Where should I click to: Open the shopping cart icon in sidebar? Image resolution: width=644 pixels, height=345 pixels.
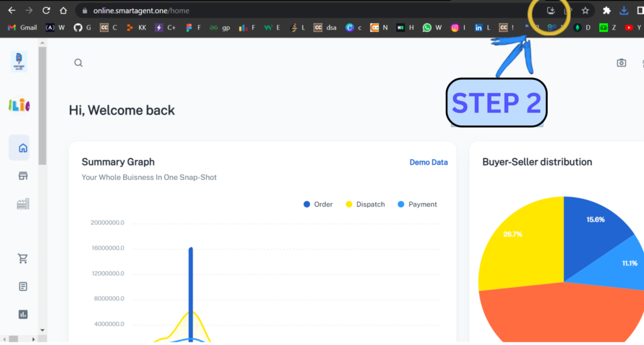(x=23, y=258)
